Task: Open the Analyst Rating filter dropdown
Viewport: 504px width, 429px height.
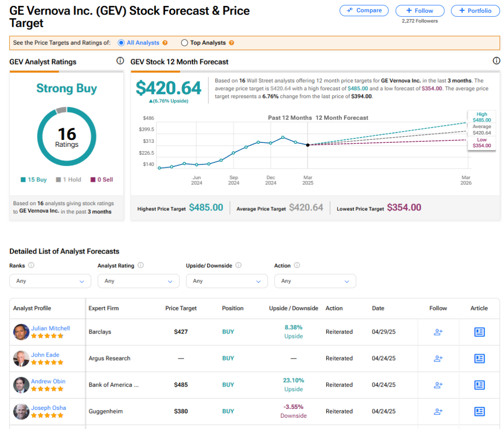Action: [138, 281]
